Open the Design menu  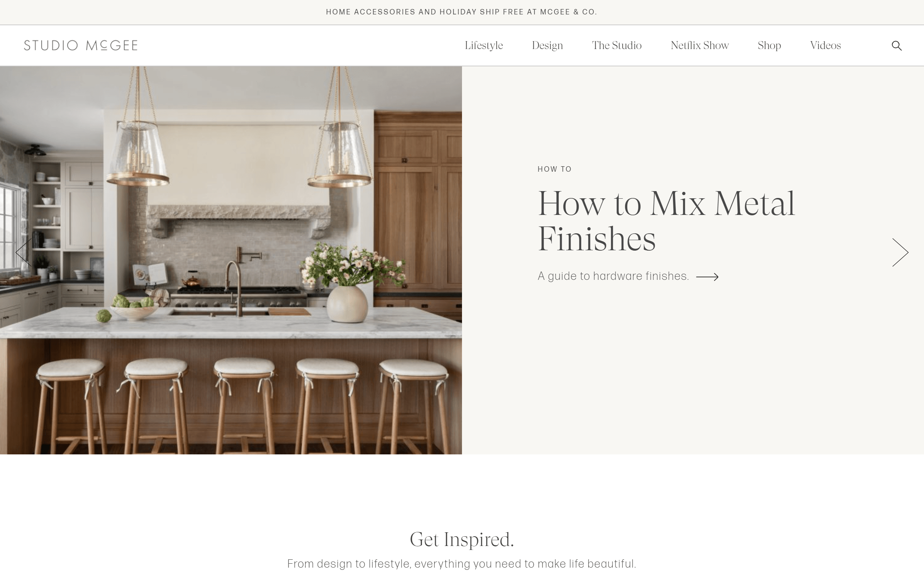(x=547, y=45)
